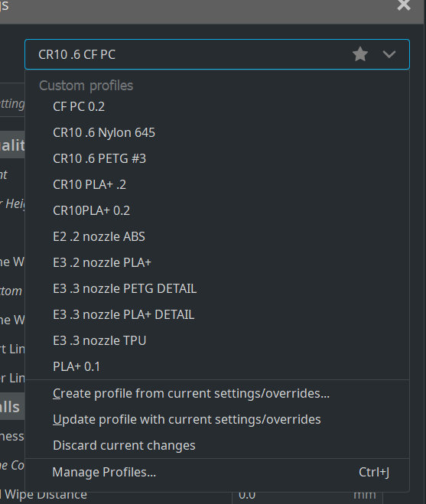Choose the E2 .2 nozzle ABS profile
Viewport: 426px width, 504px height.
click(x=217, y=237)
